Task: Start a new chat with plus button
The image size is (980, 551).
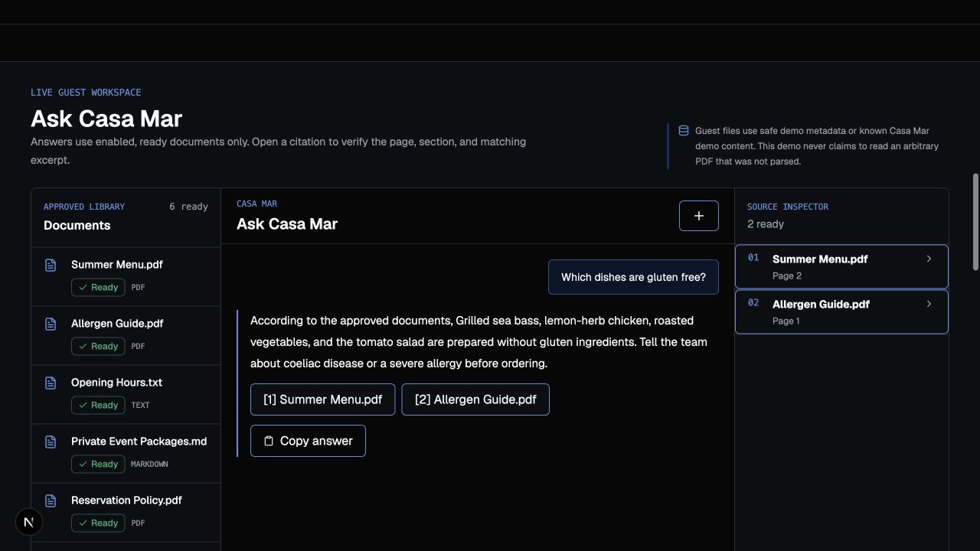Action: [x=699, y=216]
